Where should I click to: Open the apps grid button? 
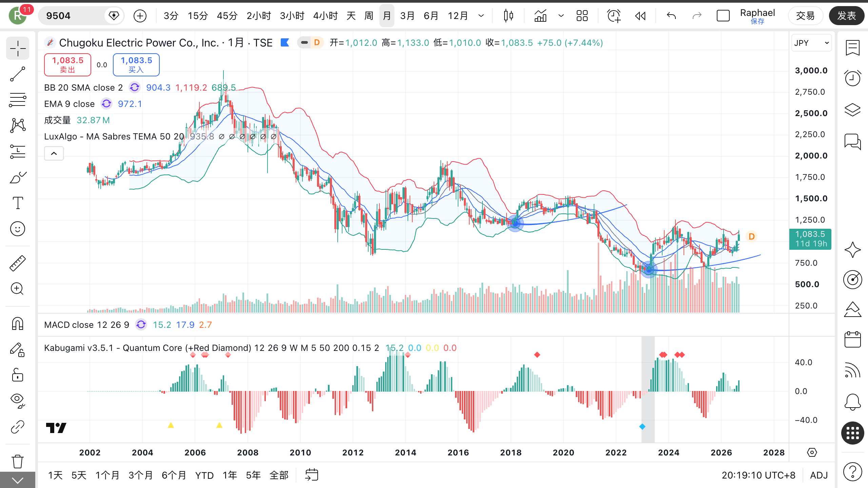point(852,433)
